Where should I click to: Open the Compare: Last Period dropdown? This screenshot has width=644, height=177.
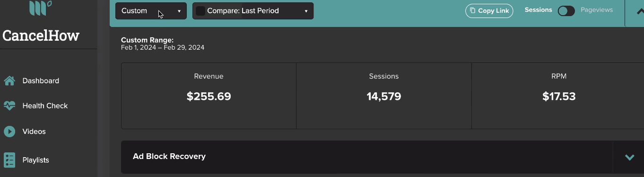[253, 11]
